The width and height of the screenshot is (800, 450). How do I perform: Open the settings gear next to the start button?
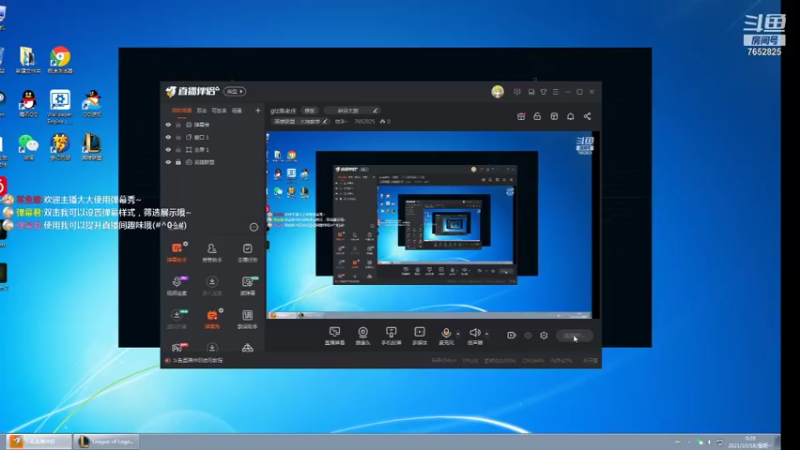click(x=544, y=335)
